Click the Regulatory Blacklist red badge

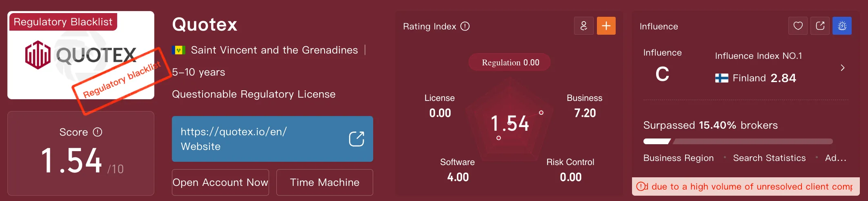click(x=63, y=22)
